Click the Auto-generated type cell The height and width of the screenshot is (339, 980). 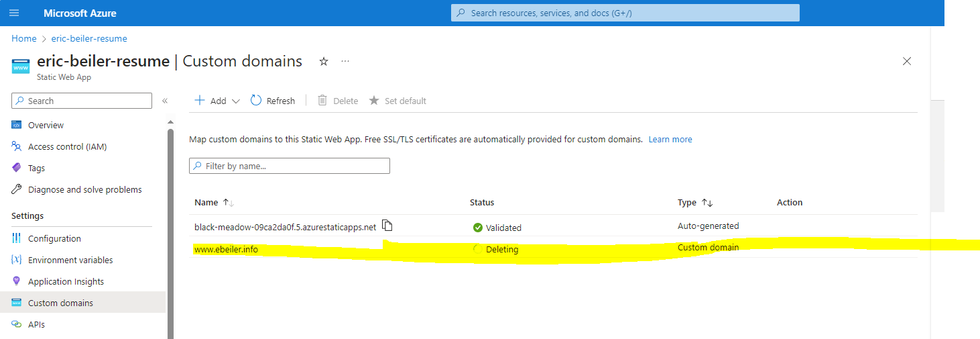click(709, 226)
